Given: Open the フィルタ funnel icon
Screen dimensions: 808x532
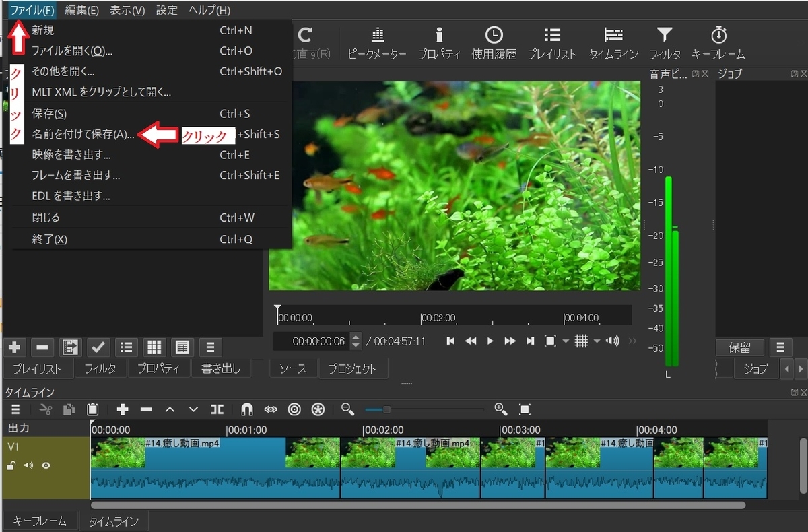Looking at the screenshot, I should pos(665,44).
